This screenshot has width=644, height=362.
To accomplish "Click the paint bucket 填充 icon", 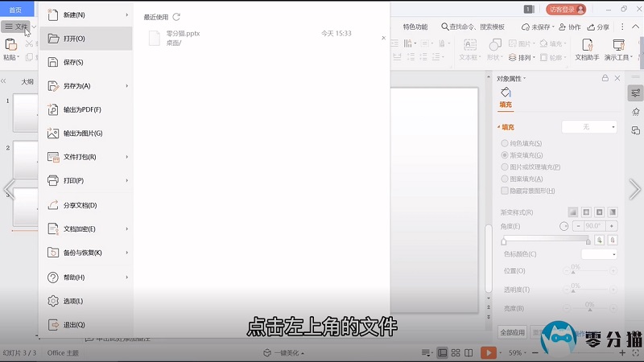I will coord(506,93).
